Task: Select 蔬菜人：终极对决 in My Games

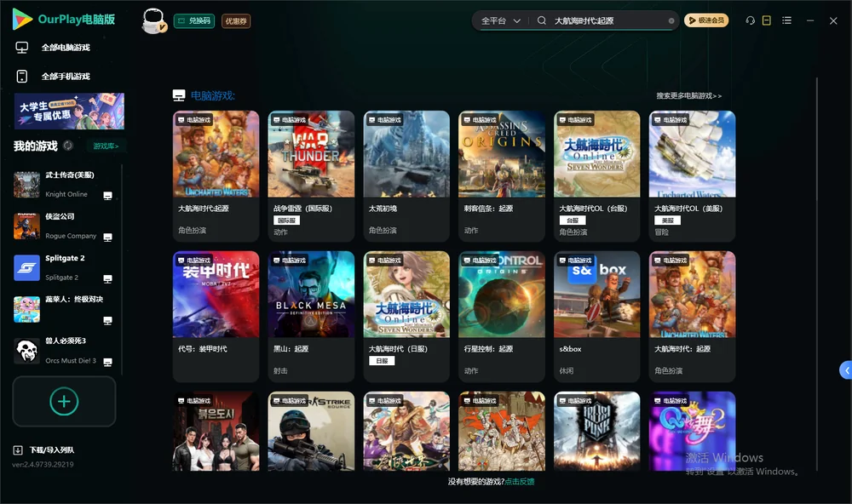Action: pyautogui.click(x=66, y=310)
